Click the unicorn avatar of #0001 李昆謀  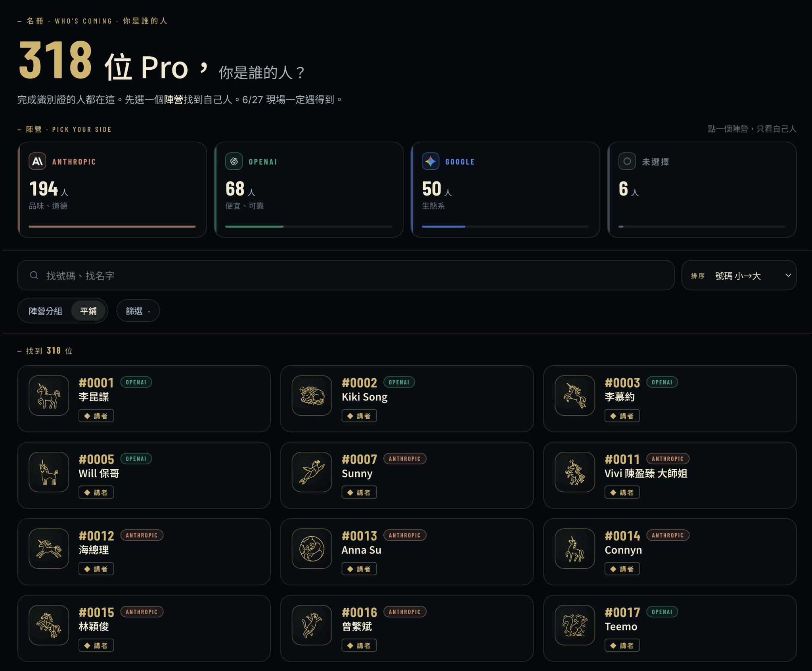(x=49, y=395)
